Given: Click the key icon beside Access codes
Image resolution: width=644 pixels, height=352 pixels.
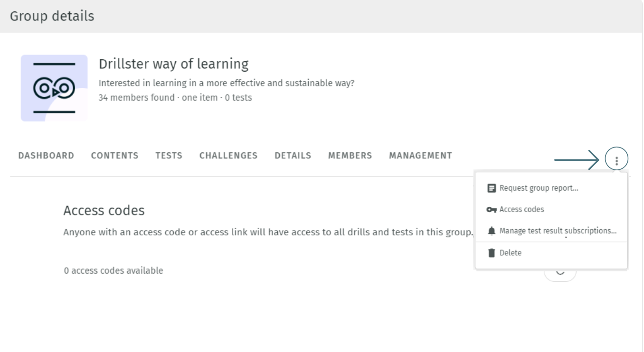Looking at the screenshot, I should click(x=492, y=210).
